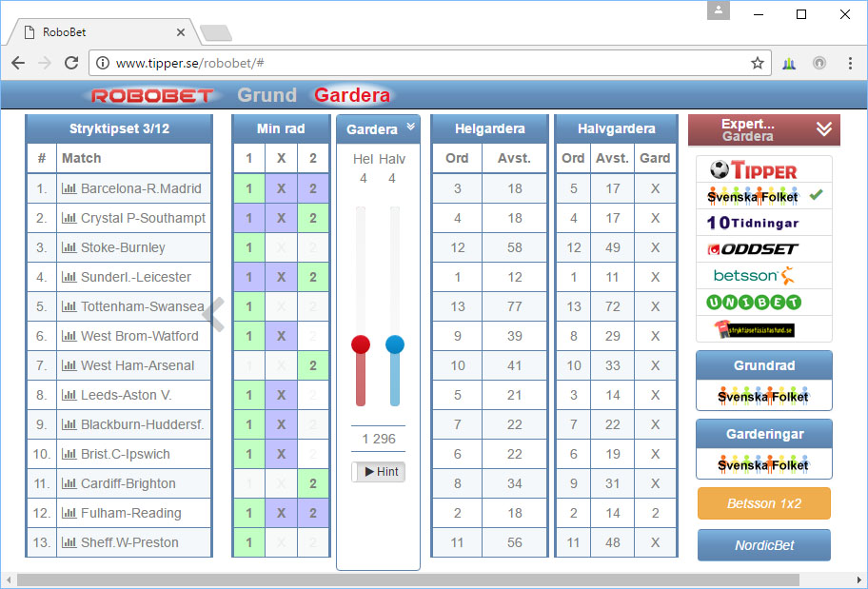The width and height of the screenshot is (868, 589).
Task: Expand the Gardera panel chevron
Action: pyautogui.click(x=411, y=127)
